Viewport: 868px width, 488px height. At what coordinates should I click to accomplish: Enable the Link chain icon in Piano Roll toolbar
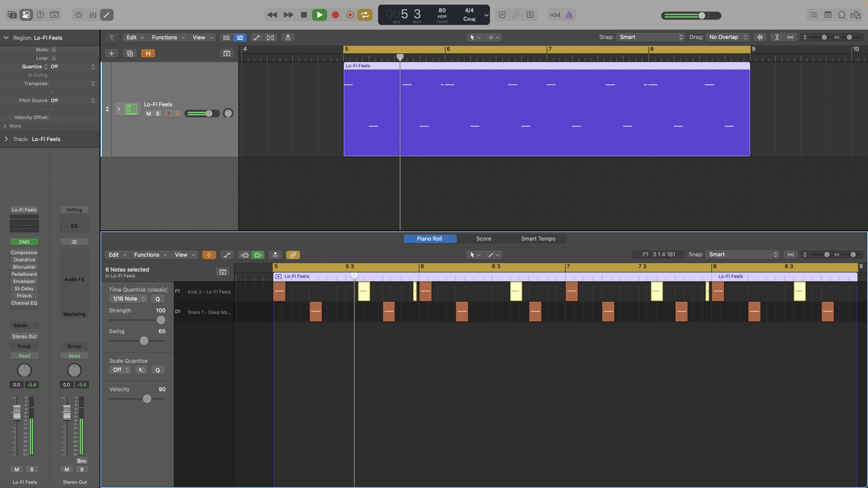tap(293, 254)
